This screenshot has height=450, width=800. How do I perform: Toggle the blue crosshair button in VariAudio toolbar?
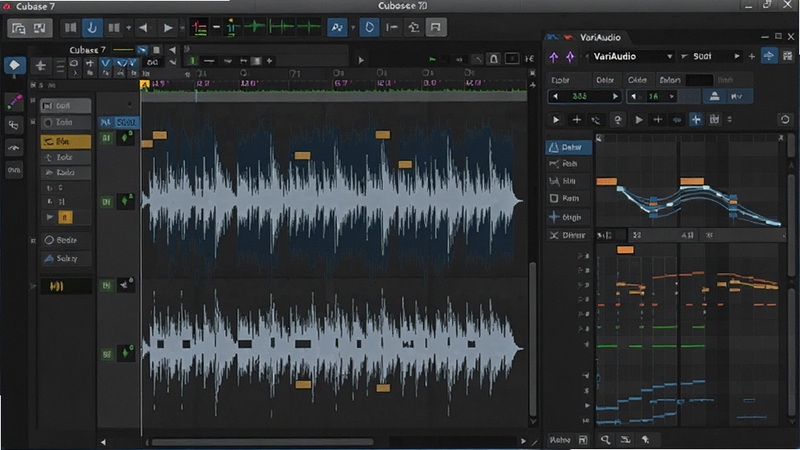point(696,119)
